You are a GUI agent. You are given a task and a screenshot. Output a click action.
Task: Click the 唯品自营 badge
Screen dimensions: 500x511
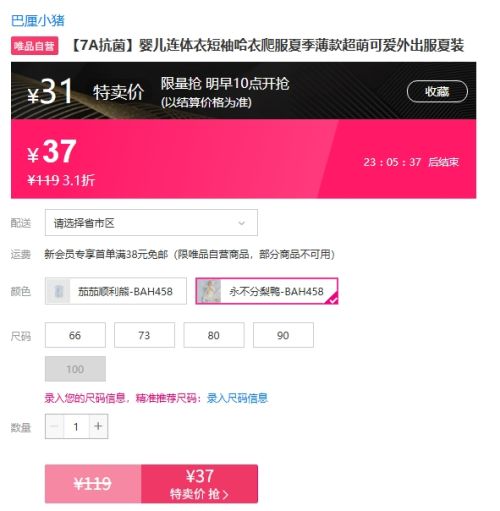35,46
